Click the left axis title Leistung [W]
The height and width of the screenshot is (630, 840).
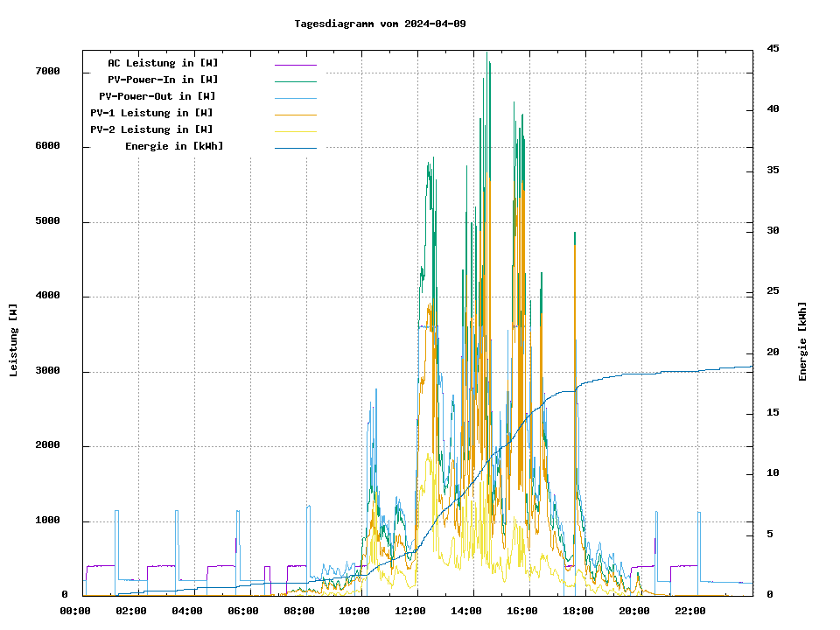(13, 340)
